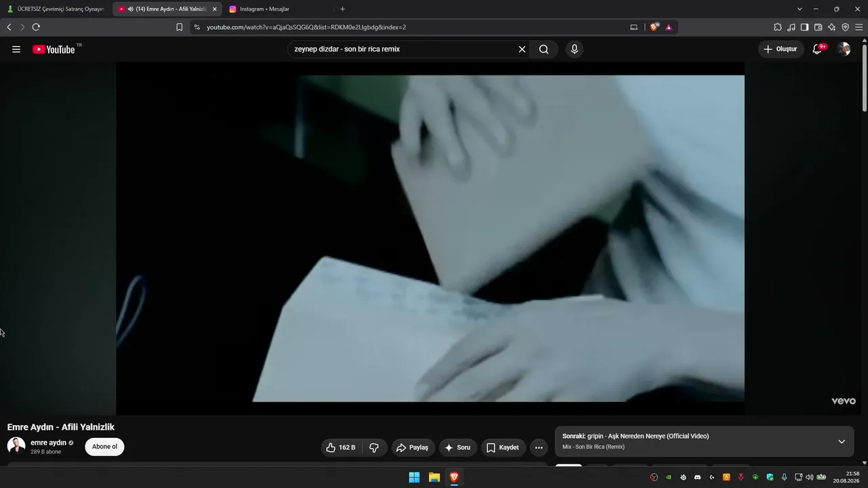Viewport: 868px width, 488px height.
Task: Go back to the previous page
Action: pyautogui.click(x=9, y=27)
